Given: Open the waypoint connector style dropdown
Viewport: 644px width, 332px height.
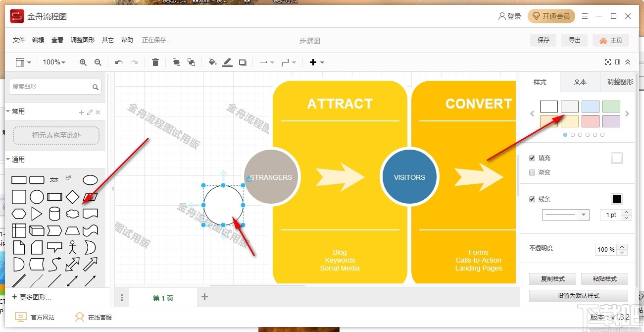Looking at the screenshot, I should click(289, 62).
